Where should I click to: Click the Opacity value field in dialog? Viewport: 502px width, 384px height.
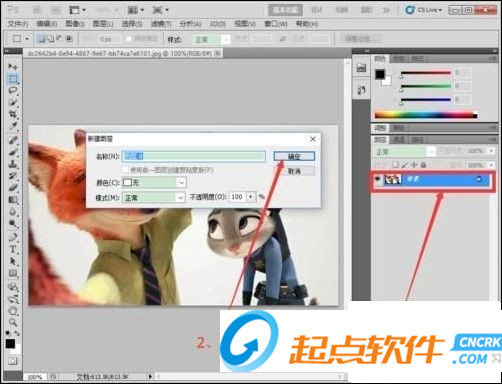click(x=238, y=197)
